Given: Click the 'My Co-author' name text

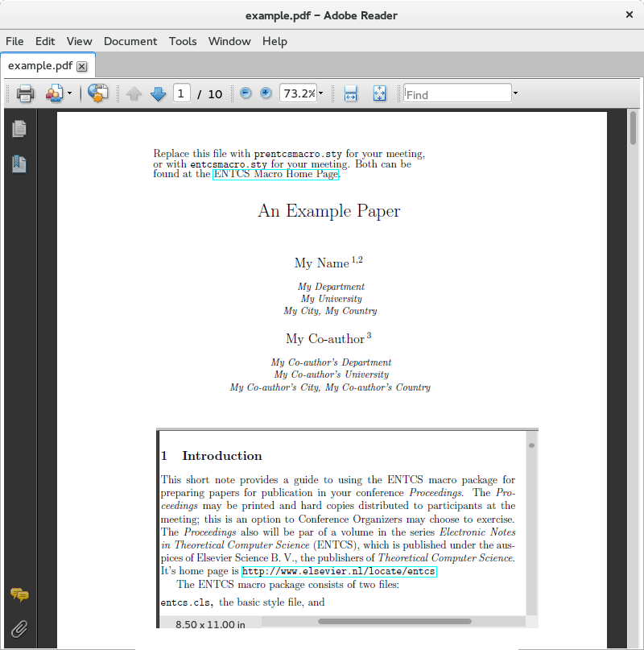Looking at the screenshot, I should [325, 339].
